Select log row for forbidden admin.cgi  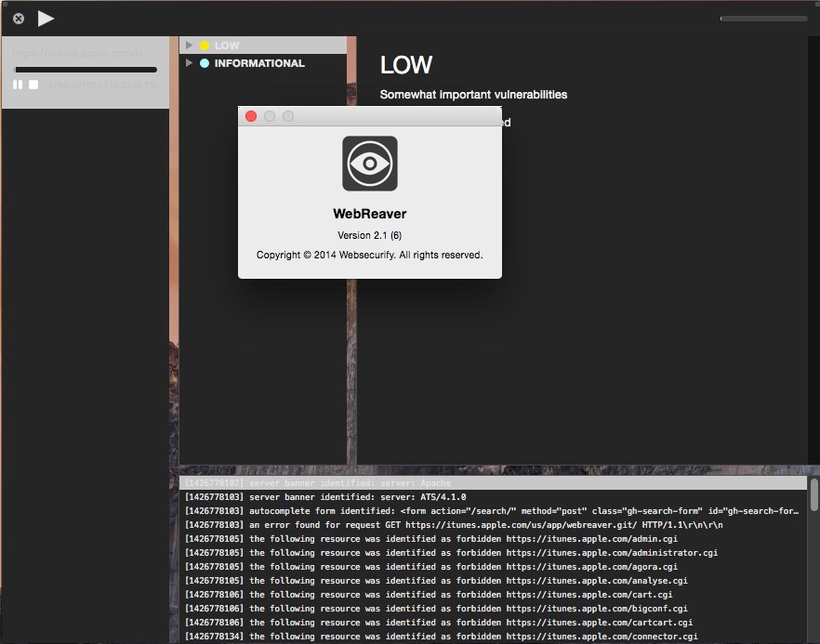[493, 539]
